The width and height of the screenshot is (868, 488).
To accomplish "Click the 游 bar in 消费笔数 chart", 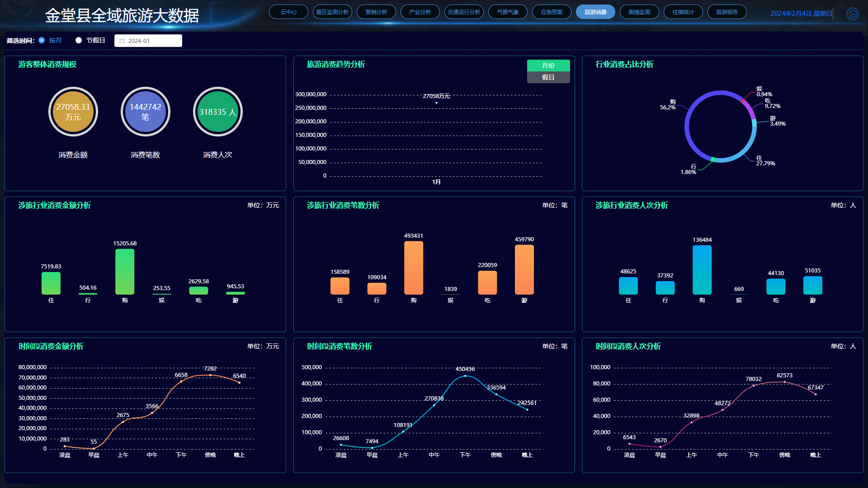I will point(524,270).
